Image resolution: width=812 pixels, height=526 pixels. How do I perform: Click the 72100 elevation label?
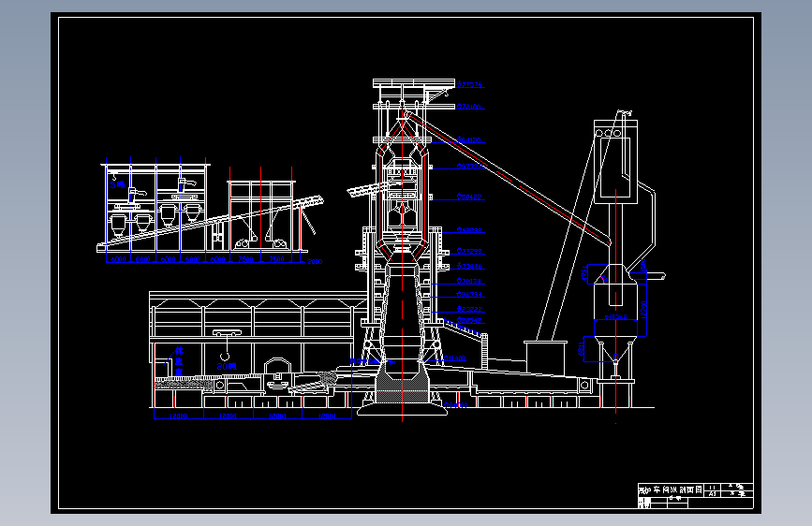(470, 107)
